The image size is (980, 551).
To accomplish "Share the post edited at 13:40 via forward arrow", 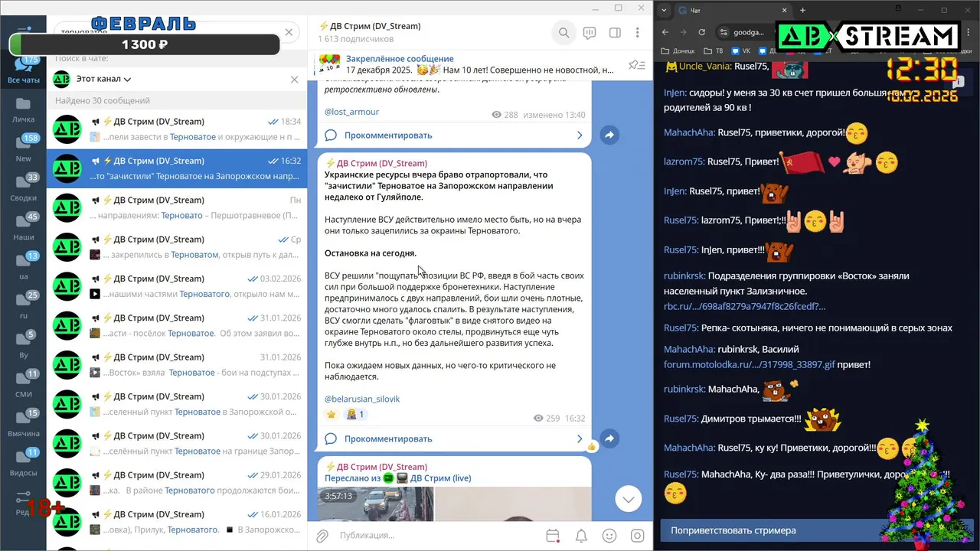I will pyautogui.click(x=609, y=135).
